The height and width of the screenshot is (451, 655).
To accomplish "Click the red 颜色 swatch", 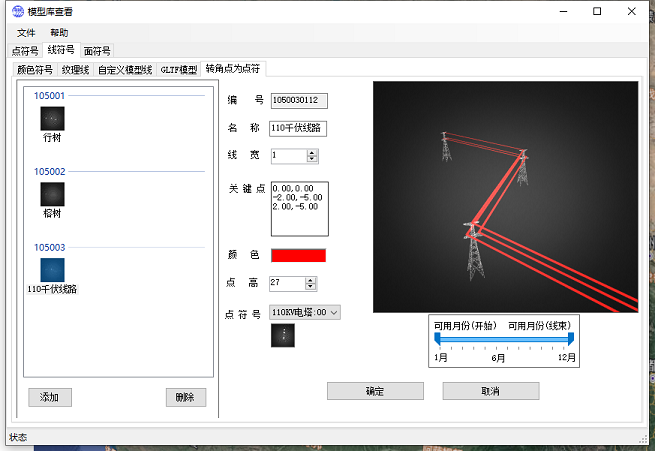I will (x=298, y=255).
